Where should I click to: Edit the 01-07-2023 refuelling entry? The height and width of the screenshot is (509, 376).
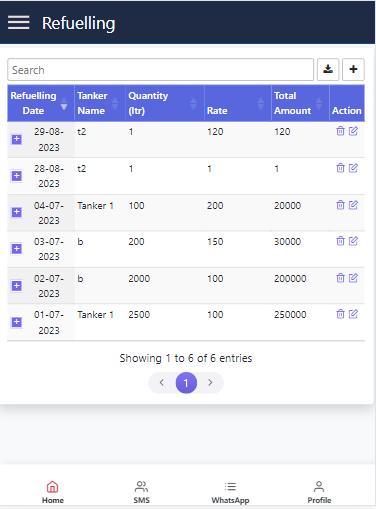(353, 314)
